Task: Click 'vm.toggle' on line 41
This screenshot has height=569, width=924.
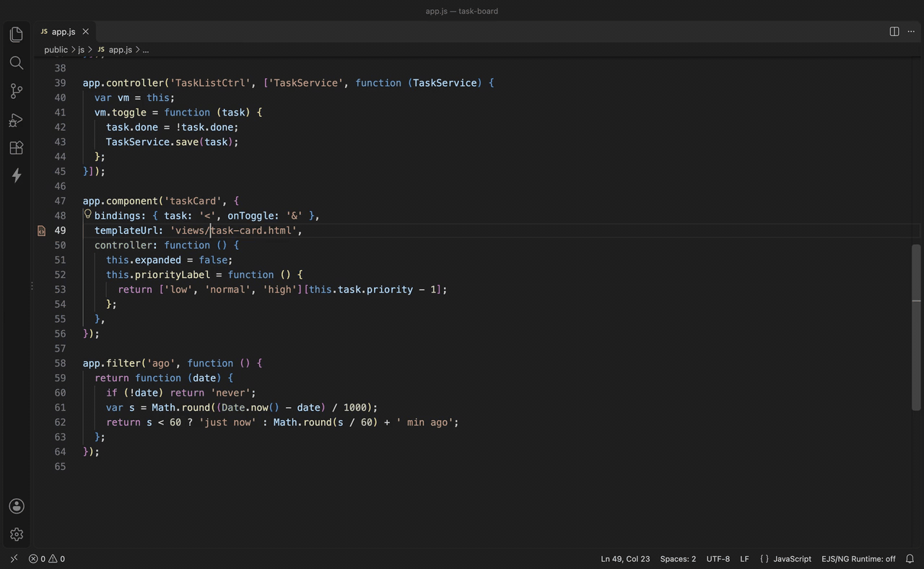Action: 121,113
